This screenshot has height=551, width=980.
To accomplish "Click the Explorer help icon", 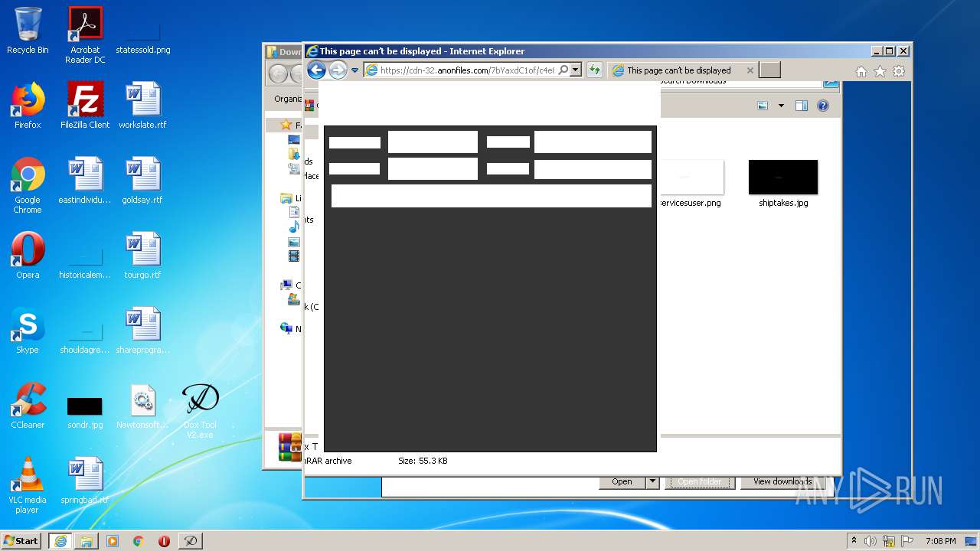I will pyautogui.click(x=823, y=106).
